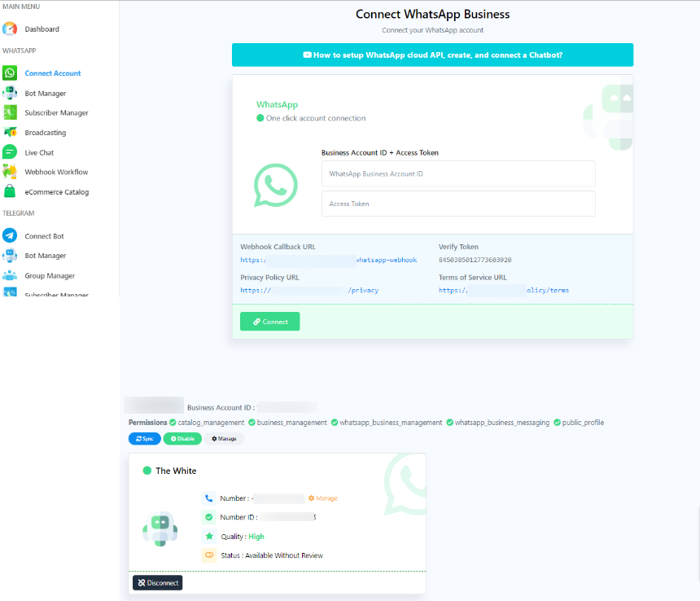Click the WhatsApp Bot Manager robot icon

click(x=10, y=93)
